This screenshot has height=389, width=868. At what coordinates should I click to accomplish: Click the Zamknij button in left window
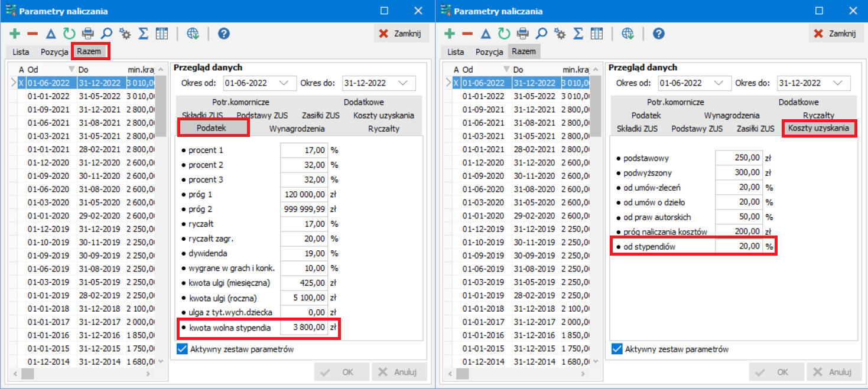(401, 34)
